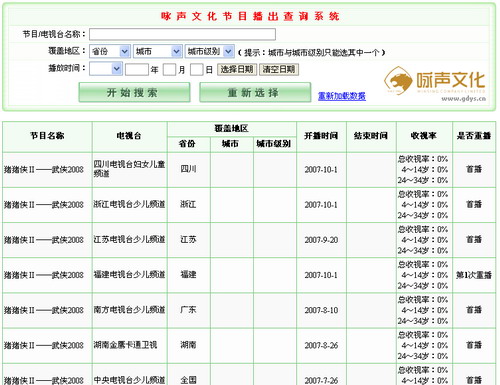
Task: Click the 咏声文化 lion logo
Action: click(x=398, y=81)
